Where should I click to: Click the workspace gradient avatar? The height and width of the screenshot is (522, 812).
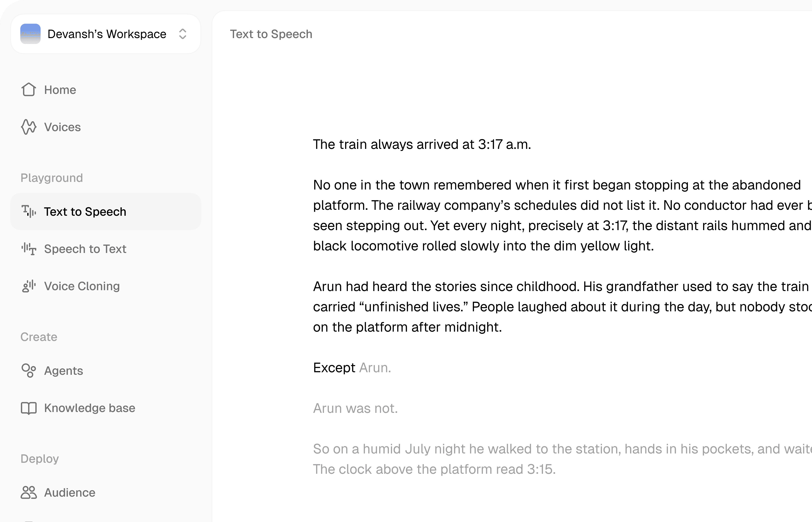[x=30, y=34]
